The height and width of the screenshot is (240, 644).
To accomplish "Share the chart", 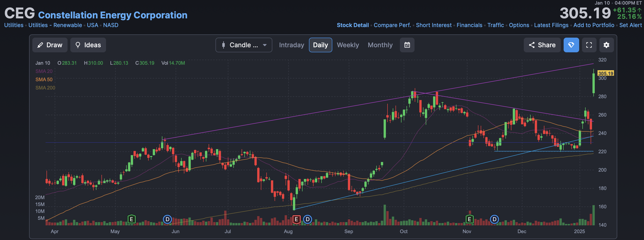I will click(542, 45).
